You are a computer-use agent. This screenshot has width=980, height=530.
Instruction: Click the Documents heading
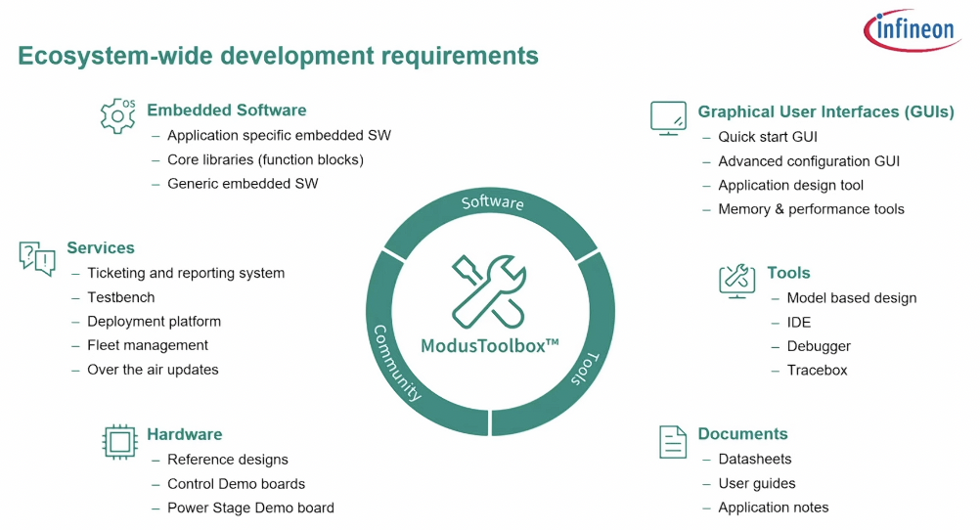coord(742,434)
